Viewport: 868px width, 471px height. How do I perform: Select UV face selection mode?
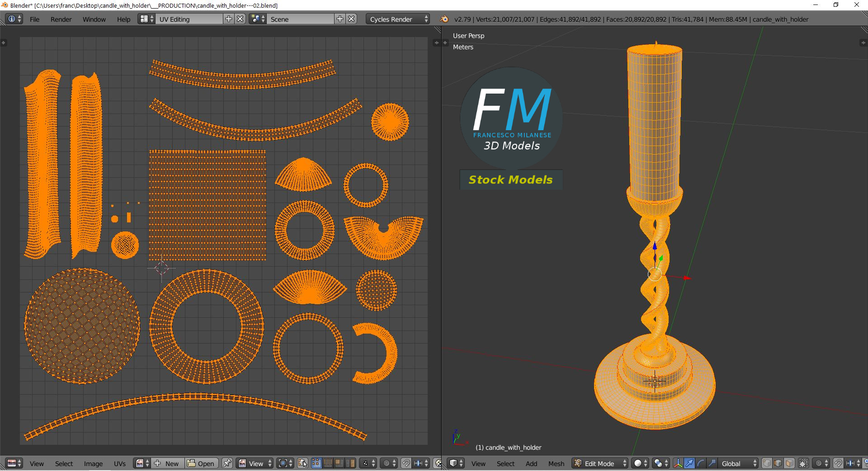click(x=339, y=463)
